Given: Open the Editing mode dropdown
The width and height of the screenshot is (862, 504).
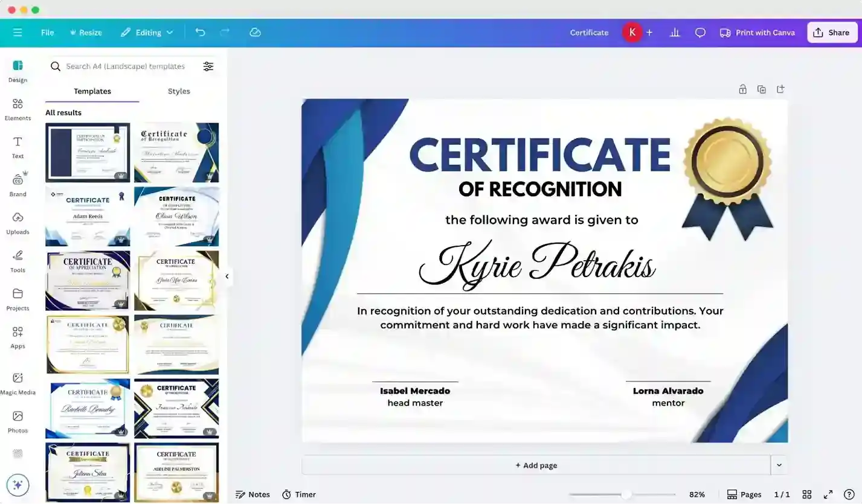Looking at the screenshot, I should point(147,32).
